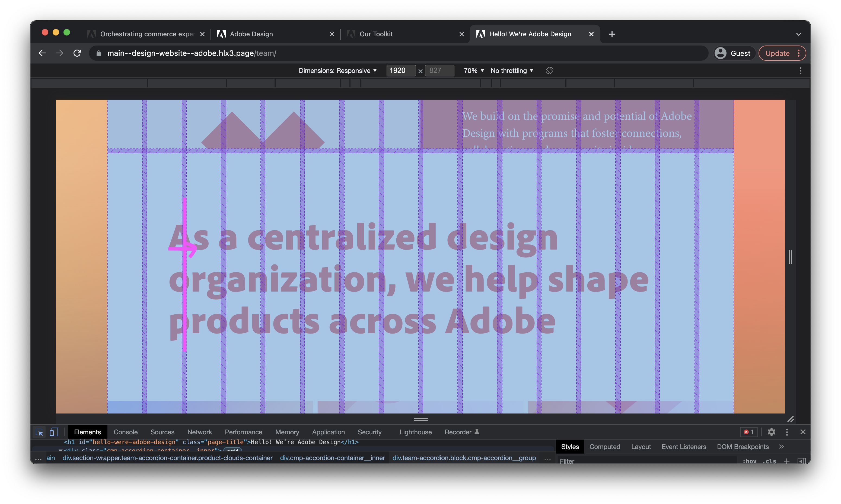The width and height of the screenshot is (841, 504).
Task: Switch to the Computed styles tab
Action: [x=605, y=447]
